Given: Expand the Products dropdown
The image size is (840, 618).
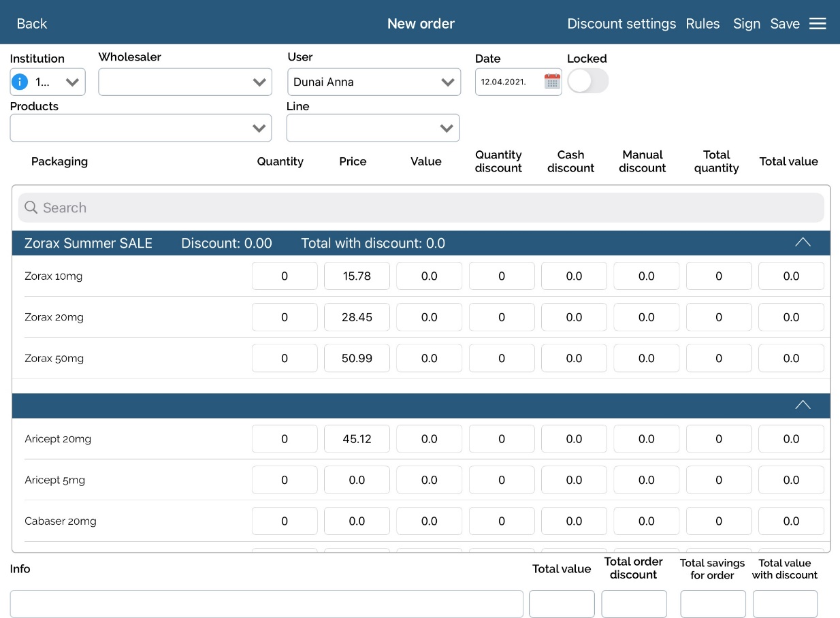Looking at the screenshot, I should (x=141, y=128).
